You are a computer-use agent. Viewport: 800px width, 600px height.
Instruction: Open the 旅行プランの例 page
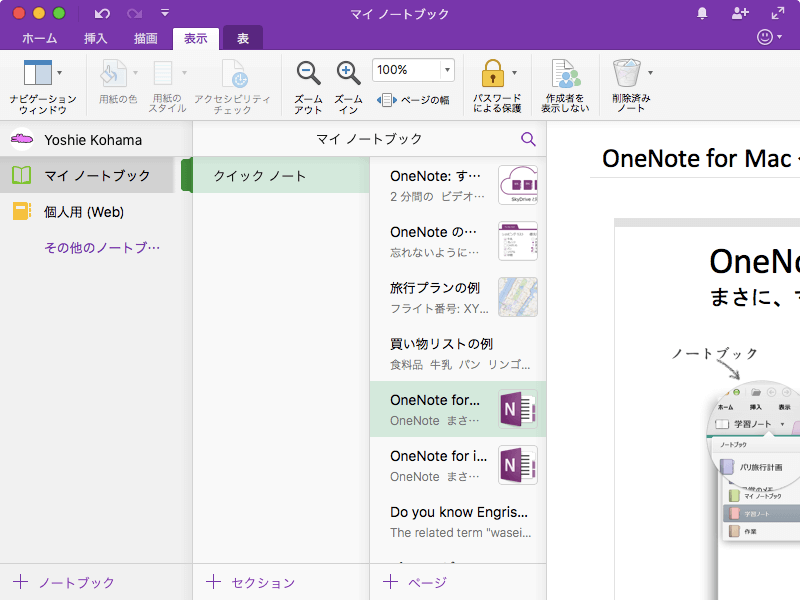click(458, 297)
